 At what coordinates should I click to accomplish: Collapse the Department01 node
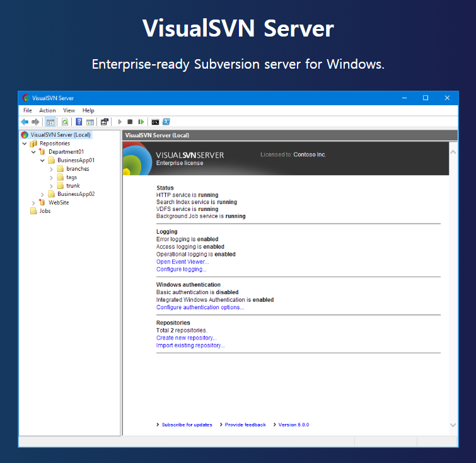(33, 152)
